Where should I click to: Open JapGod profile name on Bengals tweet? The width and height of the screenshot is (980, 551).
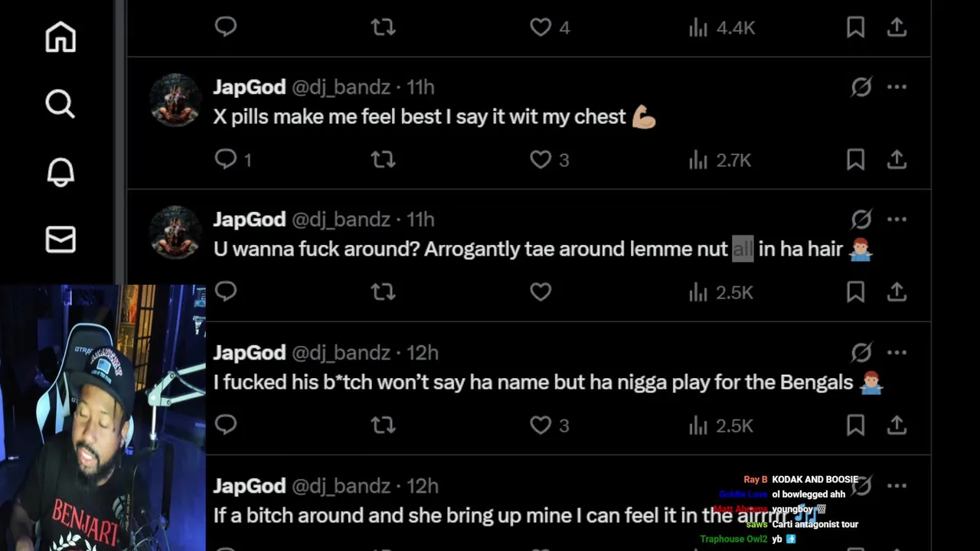(250, 353)
